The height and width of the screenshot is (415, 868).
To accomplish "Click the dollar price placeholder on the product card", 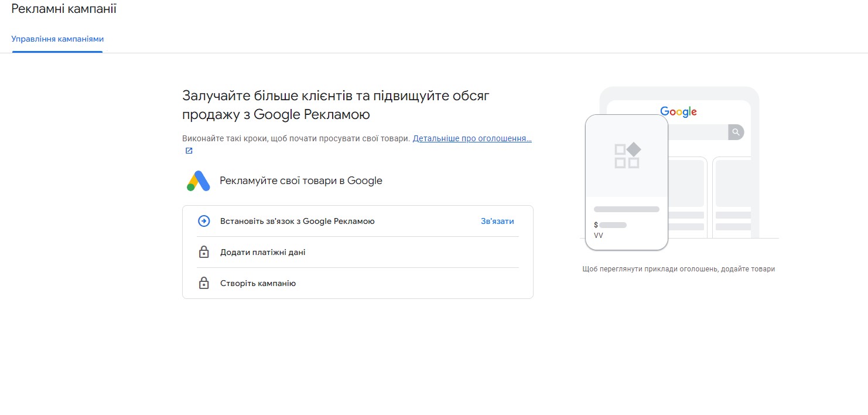I will click(x=610, y=225).
